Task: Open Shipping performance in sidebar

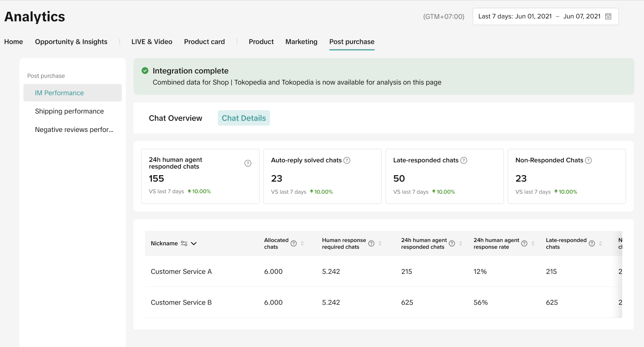Action: point(69,111)
